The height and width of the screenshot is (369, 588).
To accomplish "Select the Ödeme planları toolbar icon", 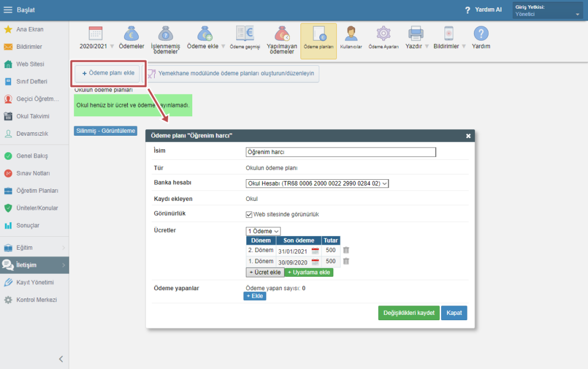I will [x=319, y=41].
